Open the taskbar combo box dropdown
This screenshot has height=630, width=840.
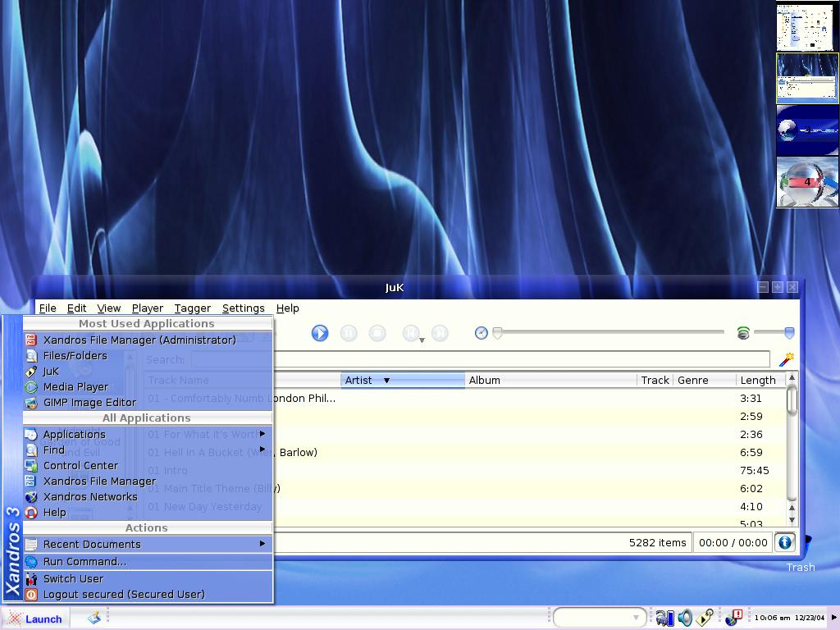pos(636,618)
